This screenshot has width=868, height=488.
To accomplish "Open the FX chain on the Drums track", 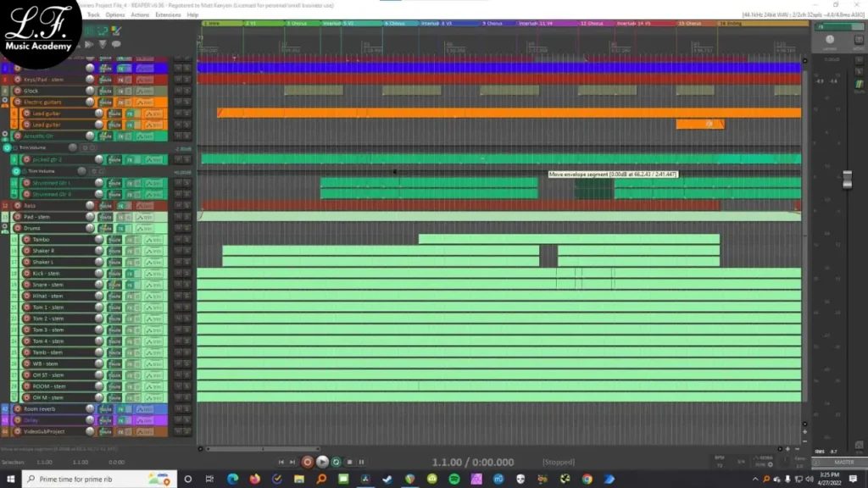I will tap(120, 229).
